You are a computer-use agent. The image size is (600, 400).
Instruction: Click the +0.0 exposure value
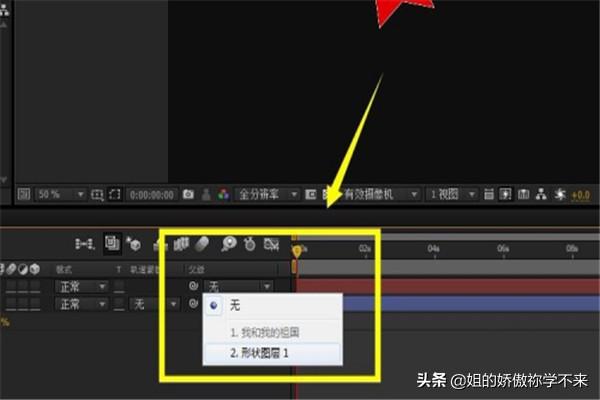(x=581, y=193)
